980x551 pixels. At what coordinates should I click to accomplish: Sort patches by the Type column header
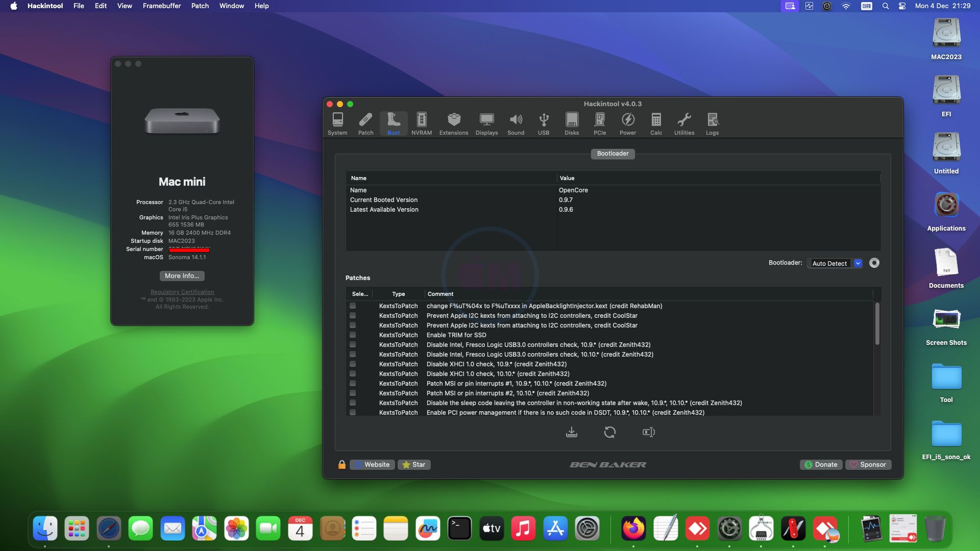pyautogui.click(x=399, y=294)
